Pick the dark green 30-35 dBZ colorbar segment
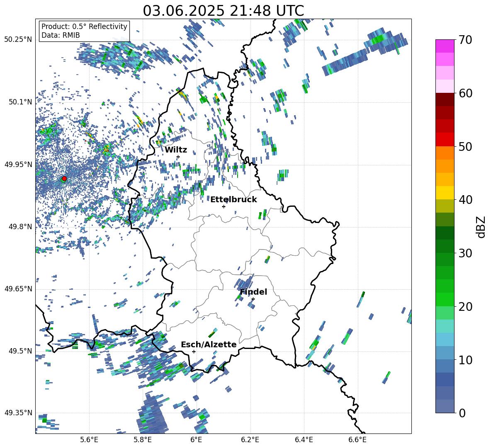Screen dimensions: 491x448 (445, 239)
